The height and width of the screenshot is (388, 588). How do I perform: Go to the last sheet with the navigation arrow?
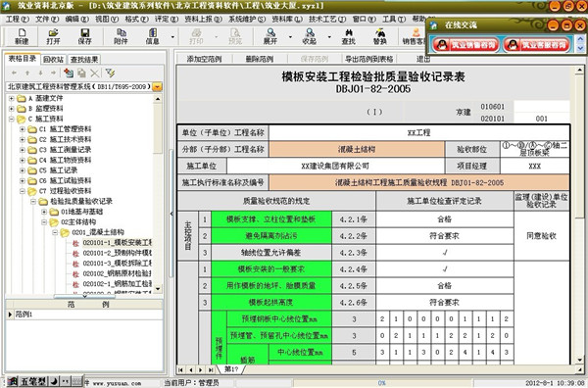click(211, 370)
